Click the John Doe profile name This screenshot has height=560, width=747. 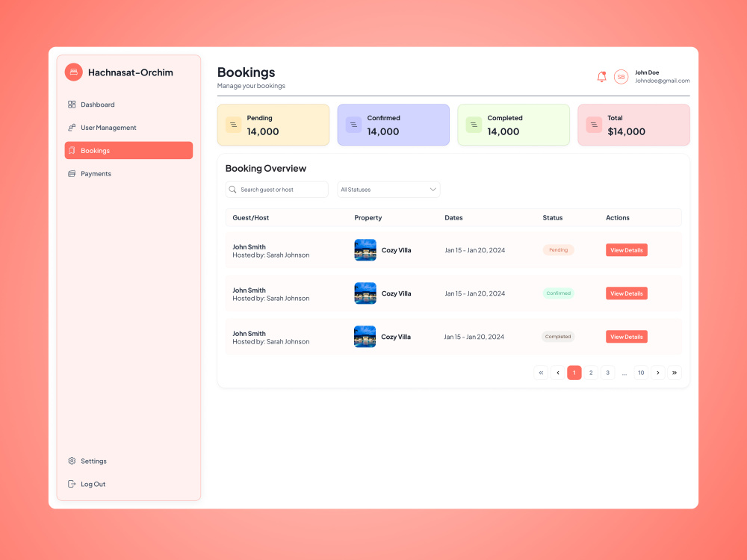pos(647,72)
